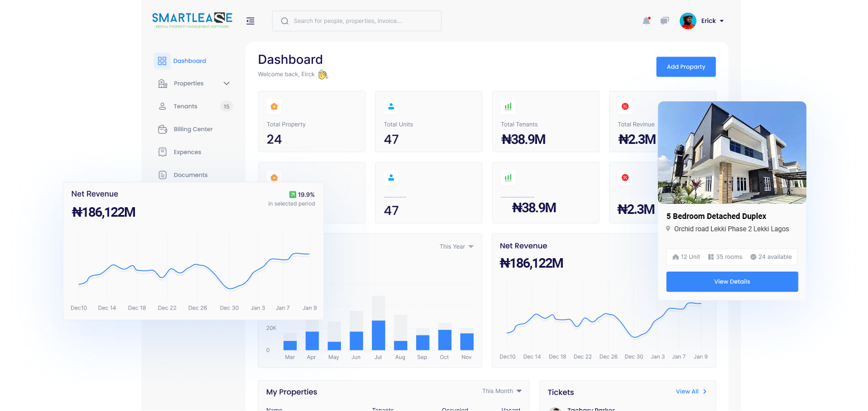The image size is (868, 411).
Task: Open Documents in the sidebar
Action: tap(190, 175)
